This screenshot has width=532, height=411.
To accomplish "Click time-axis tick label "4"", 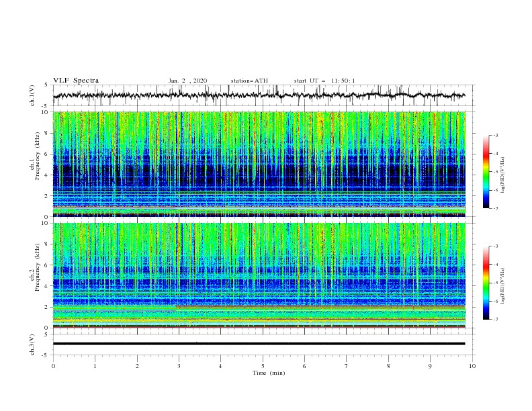I will click(x=220, y=366).
